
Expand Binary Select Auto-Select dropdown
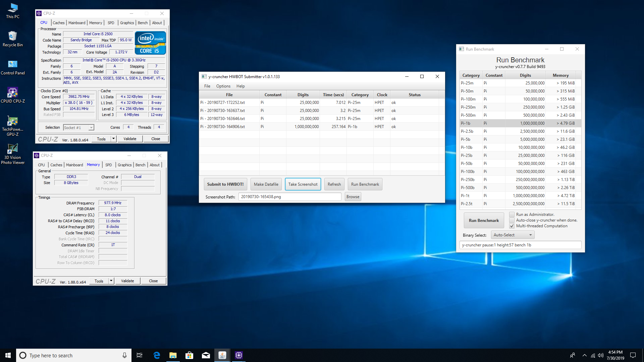click(513, 235)
